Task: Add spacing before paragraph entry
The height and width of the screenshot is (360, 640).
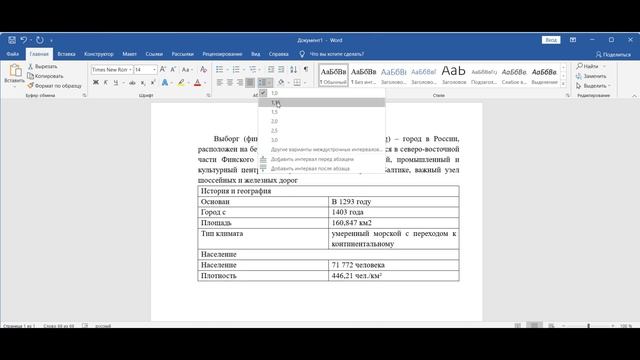Action: click(x=322, y=159)
